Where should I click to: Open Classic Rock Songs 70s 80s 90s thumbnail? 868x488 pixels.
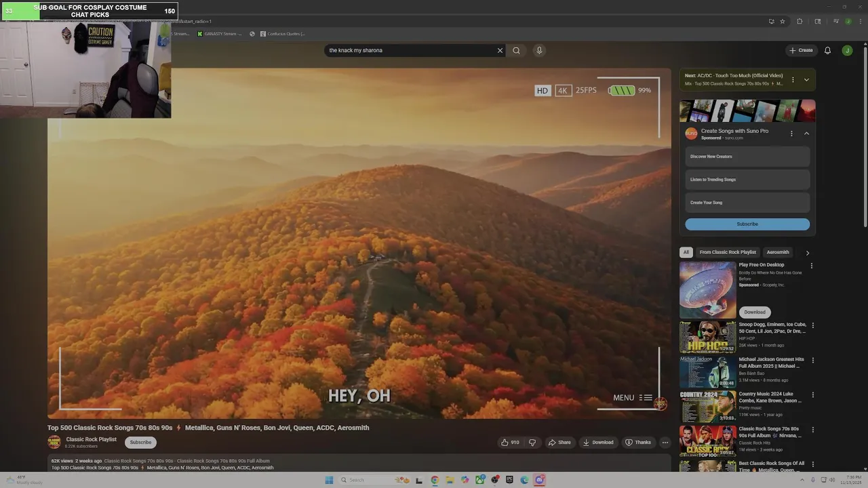point(707,441)
